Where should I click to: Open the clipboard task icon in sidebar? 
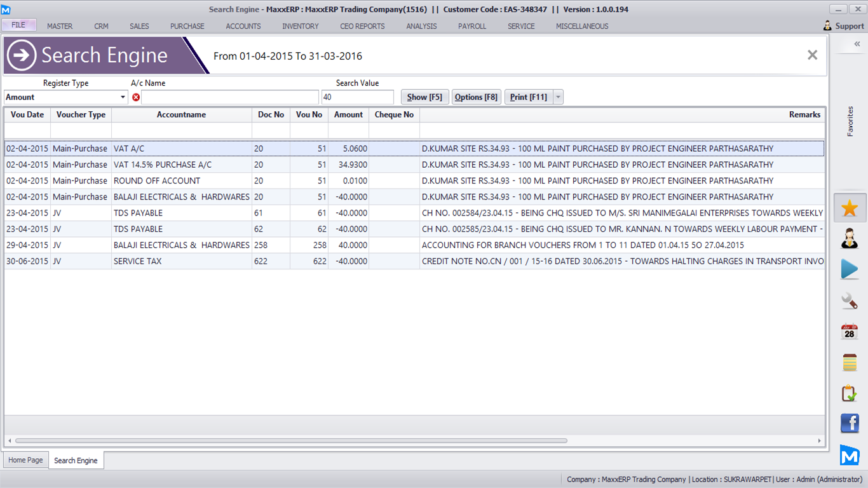[x=850, y=393]
